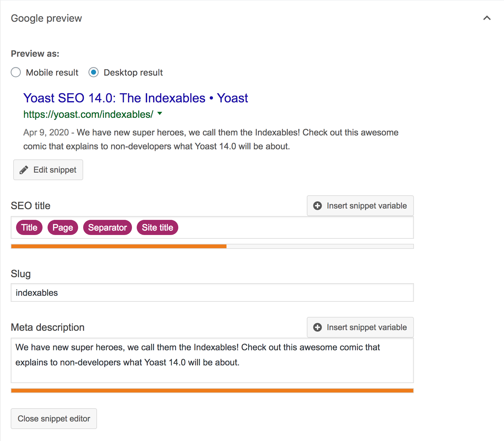This screenshot has height=441, width=504.
Task: Click plus icon beside SEO title
Action: (x=318, y=206)
